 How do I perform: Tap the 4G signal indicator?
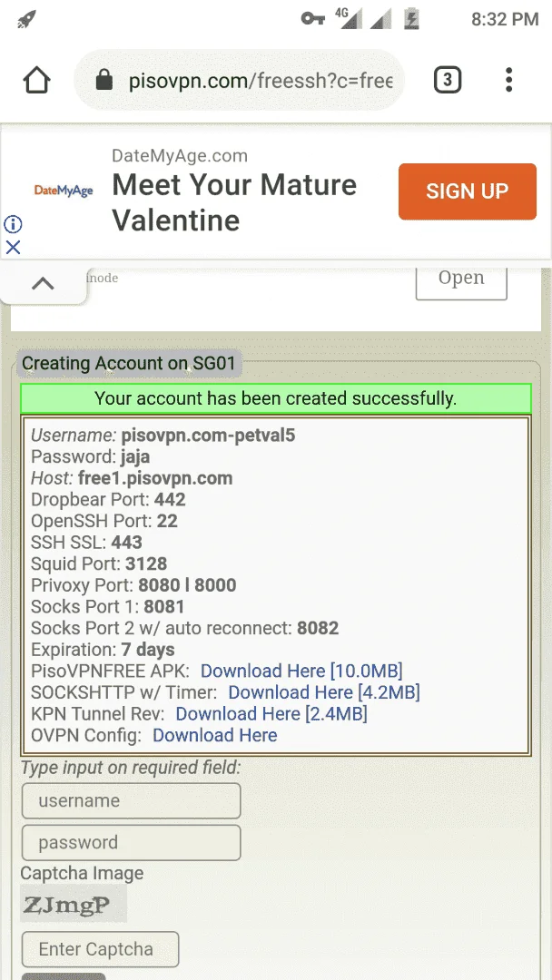coord(349,18)
